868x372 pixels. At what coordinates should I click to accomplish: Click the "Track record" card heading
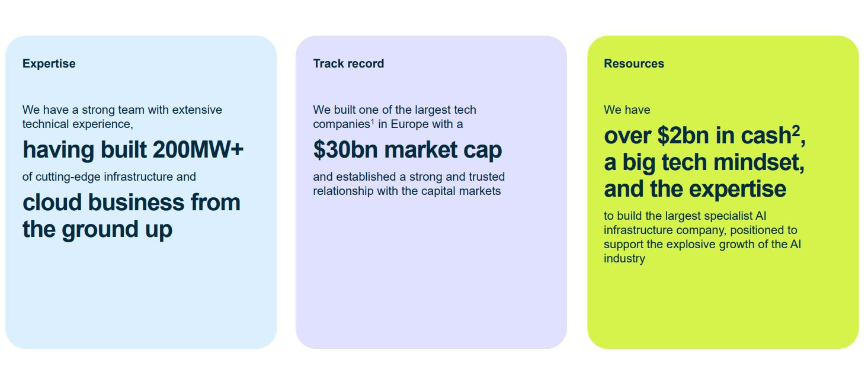coord(348,63)
